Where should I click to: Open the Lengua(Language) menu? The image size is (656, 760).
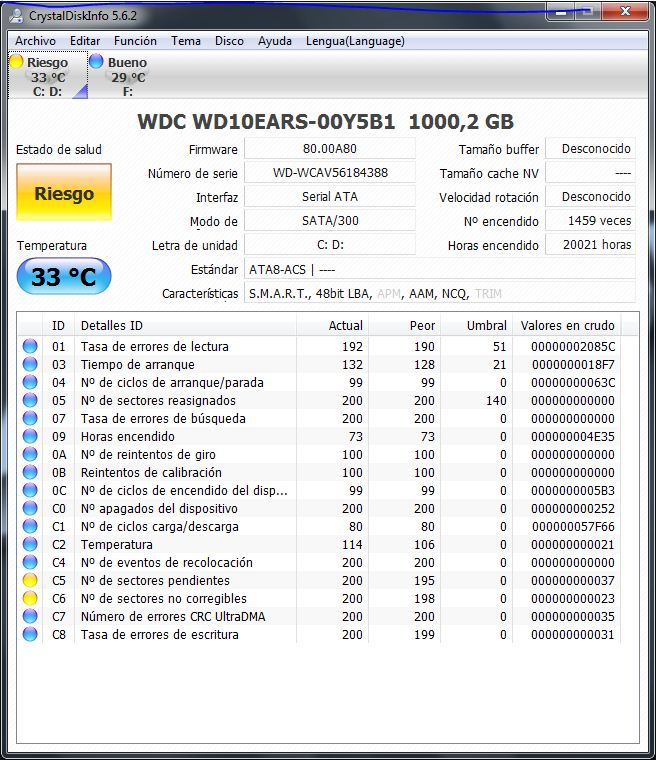click(x=355, y=41)
